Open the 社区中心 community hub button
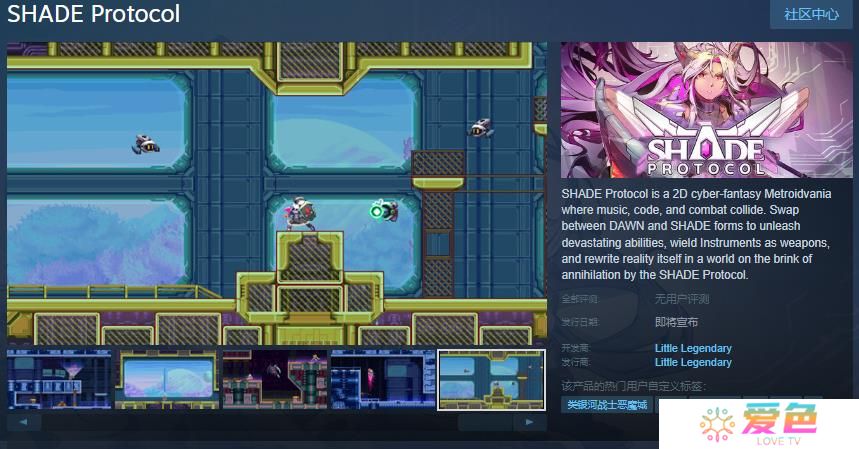859x449 pixels. tap(811, 14)
